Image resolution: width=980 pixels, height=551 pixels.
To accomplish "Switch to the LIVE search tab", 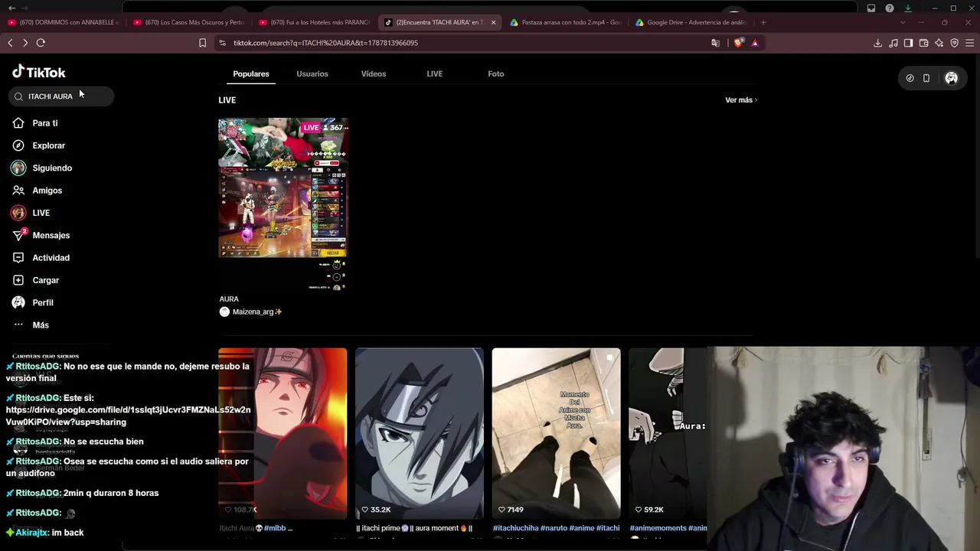I will [x=435, y=73].
